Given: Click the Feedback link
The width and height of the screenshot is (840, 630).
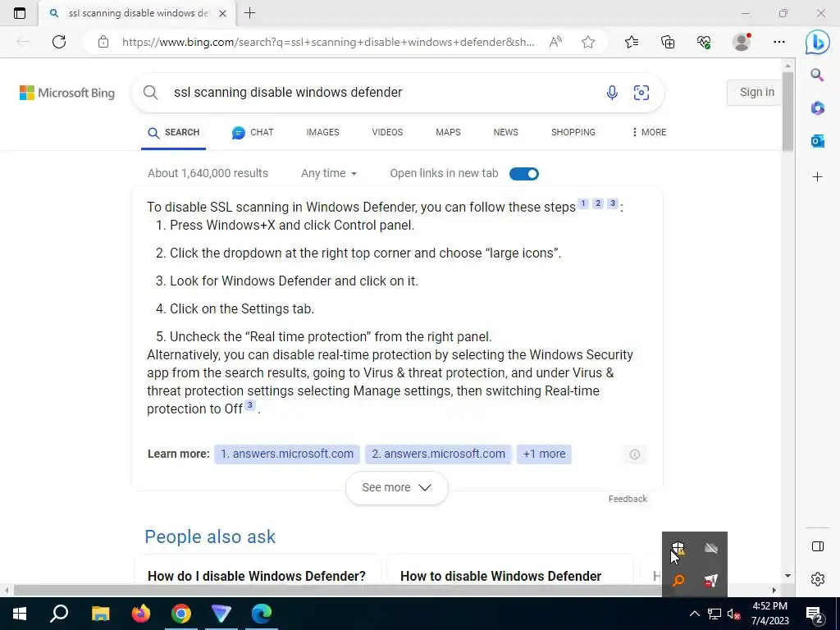Looking at the screenshot, I should (x=628, y=499).
